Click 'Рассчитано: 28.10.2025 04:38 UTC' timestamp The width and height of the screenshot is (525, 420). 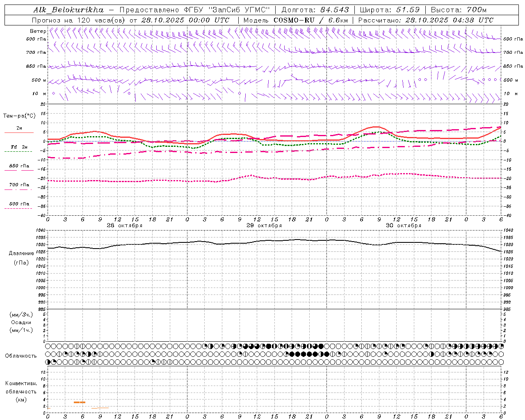tap(426, 20)
